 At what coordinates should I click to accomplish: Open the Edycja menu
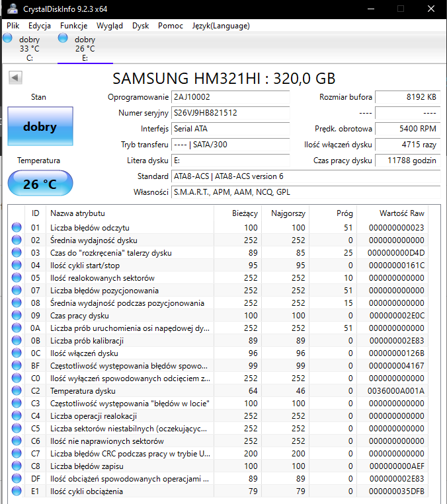39,26
